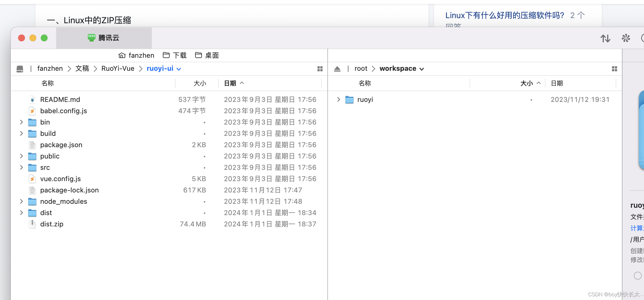
Task: Click the transfers up-down arrows icon
Action: click(605, 38)
